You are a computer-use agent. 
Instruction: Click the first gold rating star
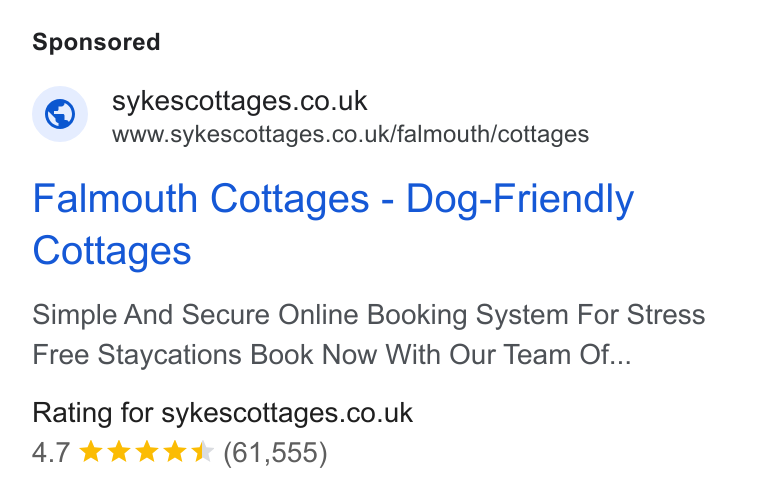tap(91, 452)
